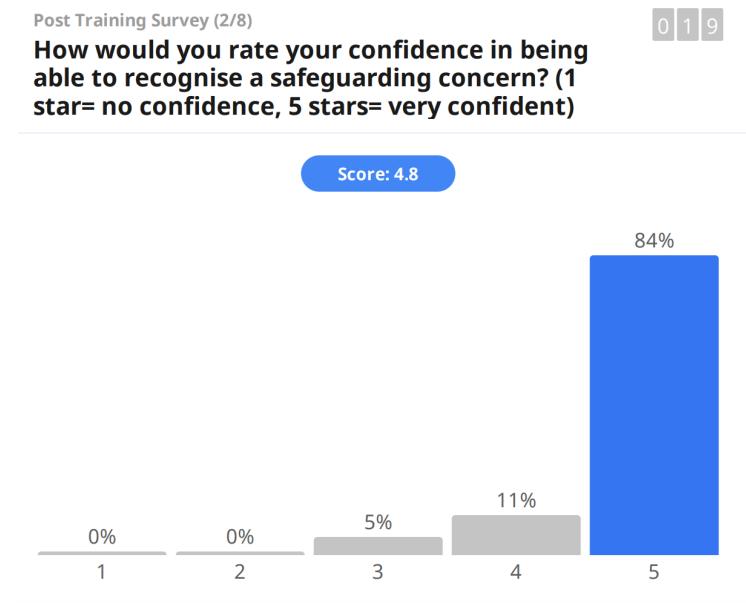
Task: Click the 5% value label
Action: pyautogui.click(x=378, y=522)
